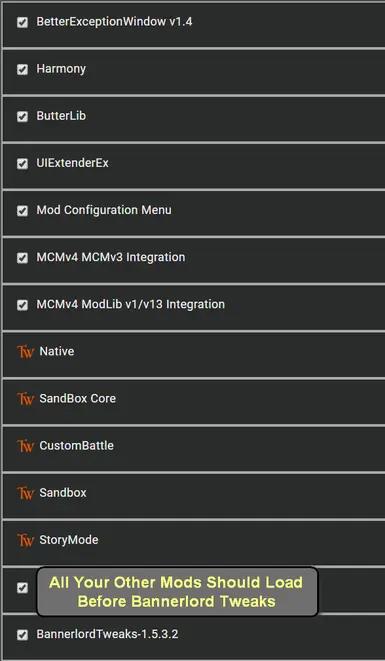Screen dimensions: 385x661
Task: Click the TaleWorlds icon beside SandBox Core
Action: click(25, 399)
